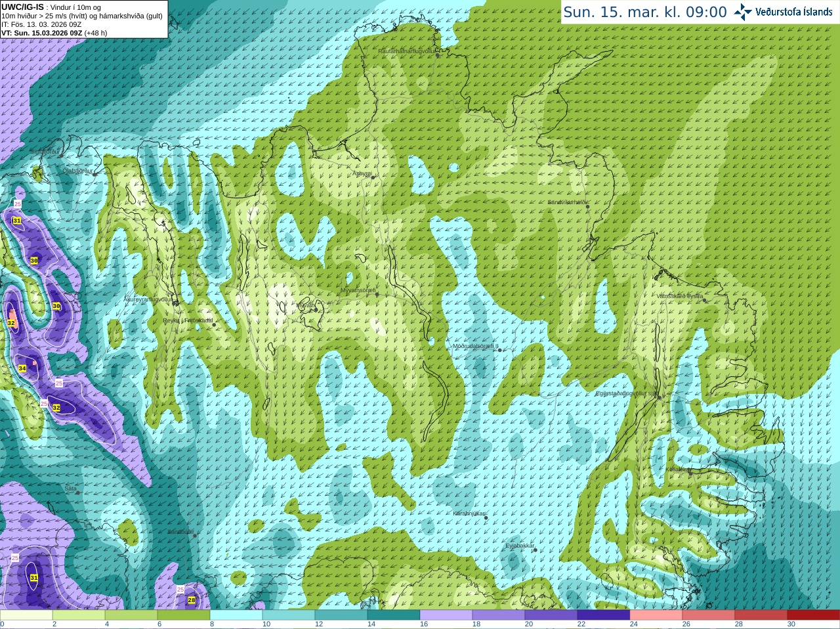This screenshot has height=629, width=840.
Task: Click the UWC/IG-IS model title
Action: (22, 7)
